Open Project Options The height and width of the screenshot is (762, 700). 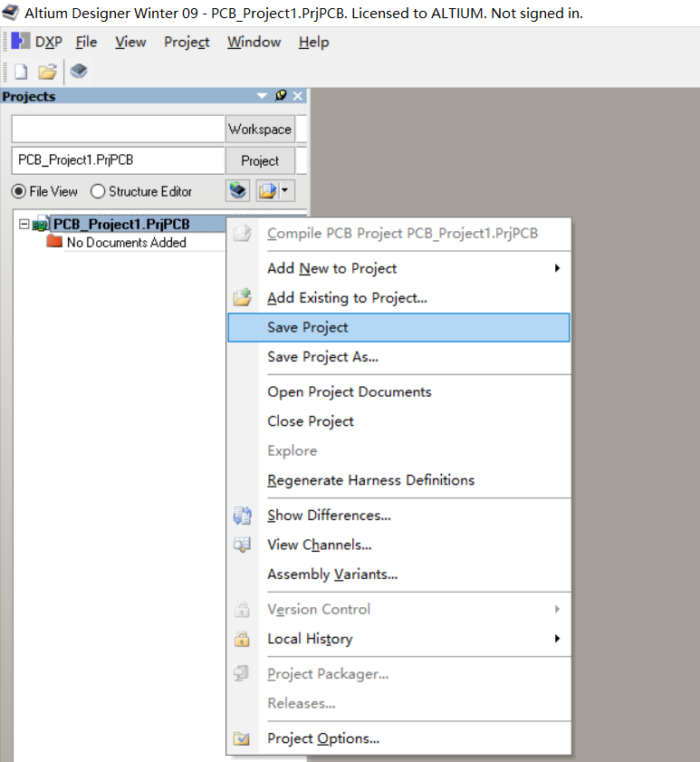coord(398,738)
